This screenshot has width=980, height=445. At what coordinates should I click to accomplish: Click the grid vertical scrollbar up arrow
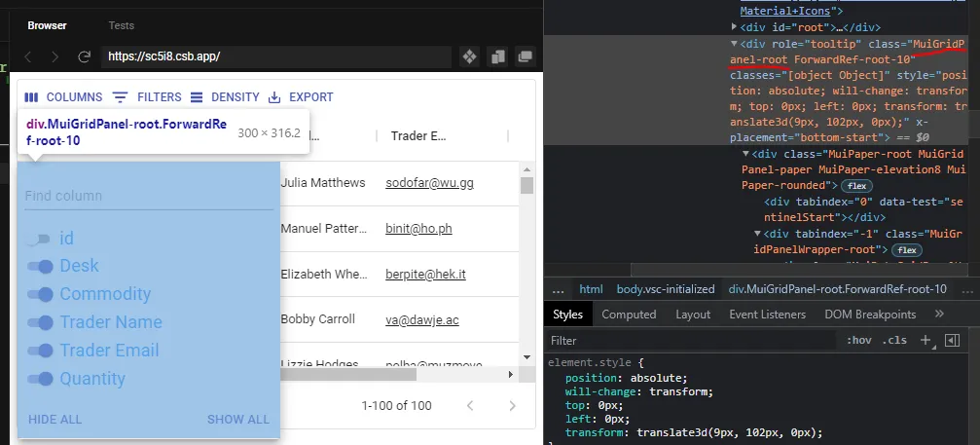(526, 169)
